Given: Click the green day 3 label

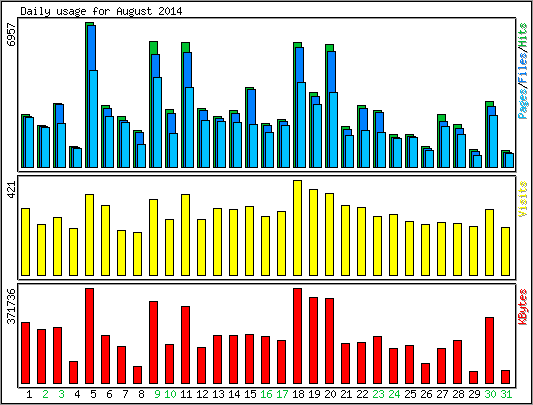Looking at the screenshot, I should (x=61, y=394).
